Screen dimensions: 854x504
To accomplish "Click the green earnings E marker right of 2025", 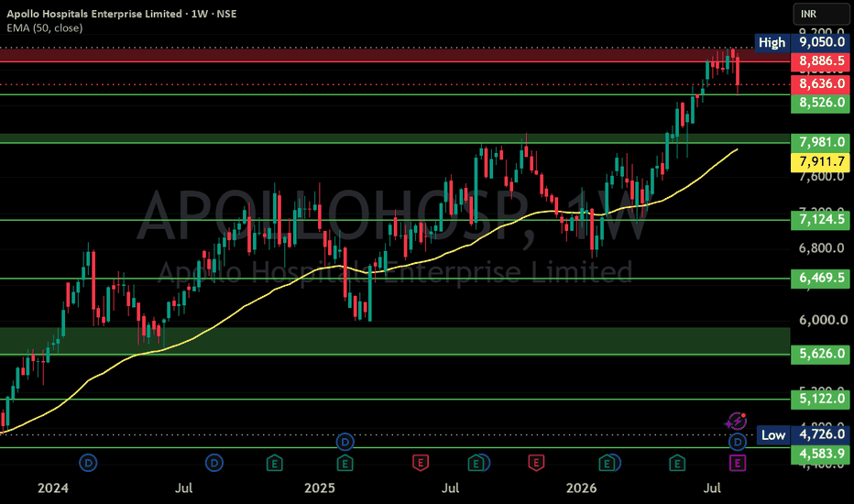I will tap(345, 464).
